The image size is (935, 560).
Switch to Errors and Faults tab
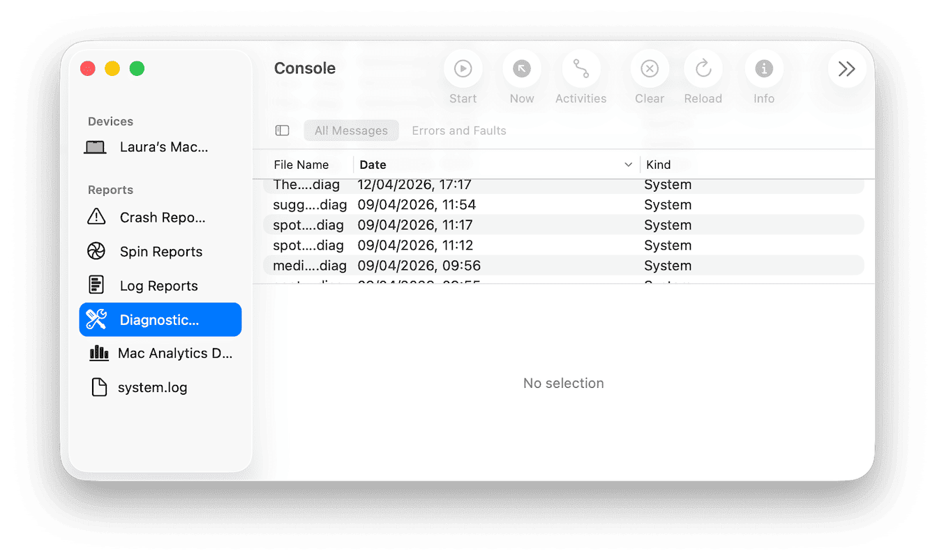coord(458,130)
